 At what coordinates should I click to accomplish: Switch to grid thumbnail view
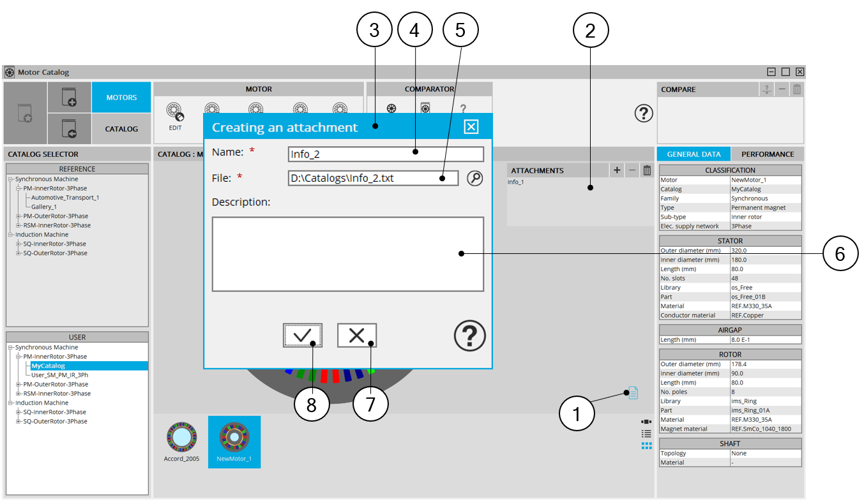[x=646, y=445]
